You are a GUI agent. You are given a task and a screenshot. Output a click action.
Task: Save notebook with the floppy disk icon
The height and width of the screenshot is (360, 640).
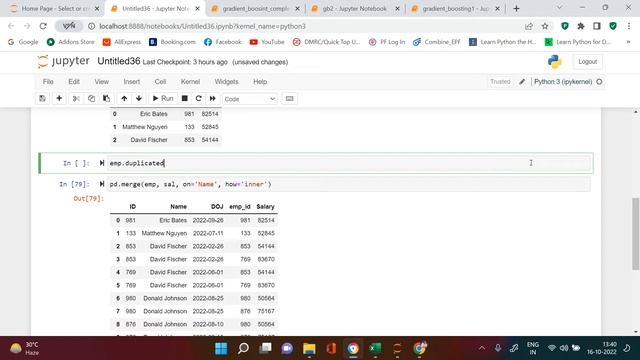[x=42, y=99]
